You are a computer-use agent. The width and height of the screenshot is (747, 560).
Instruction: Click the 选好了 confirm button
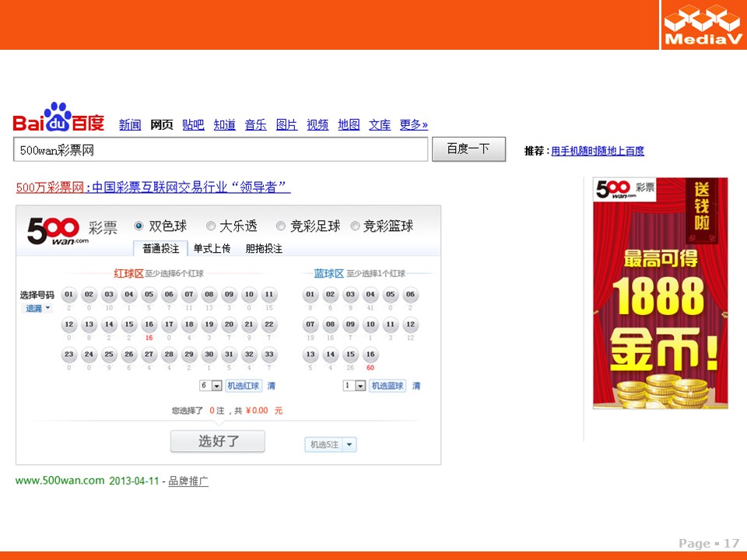(x=218, y=442)
